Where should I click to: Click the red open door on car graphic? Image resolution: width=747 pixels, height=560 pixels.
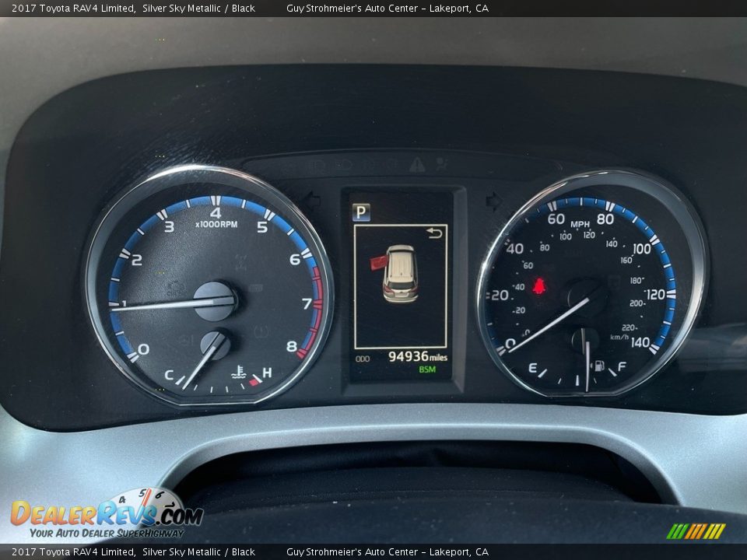pyautogui.click(x=379, y=262)
